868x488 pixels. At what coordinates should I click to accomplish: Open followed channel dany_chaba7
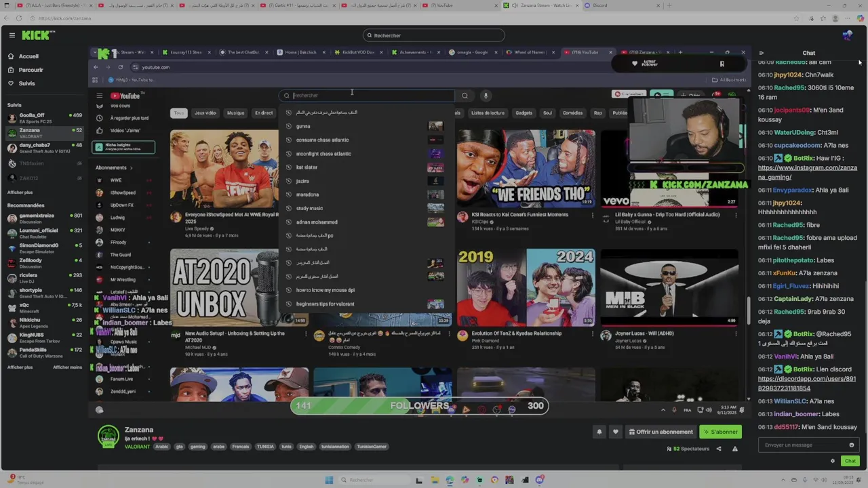point(44,148)
